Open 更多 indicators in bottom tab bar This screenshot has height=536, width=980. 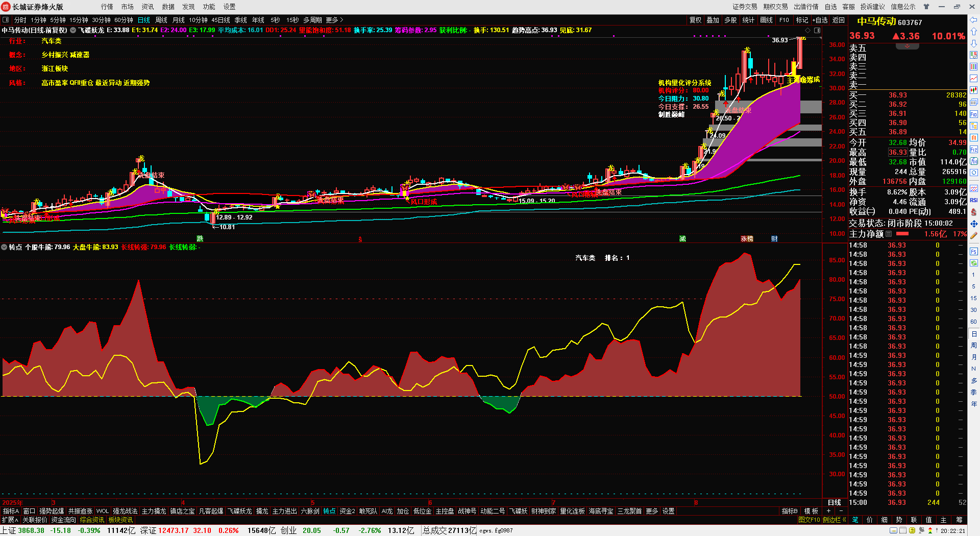[652, 511]
